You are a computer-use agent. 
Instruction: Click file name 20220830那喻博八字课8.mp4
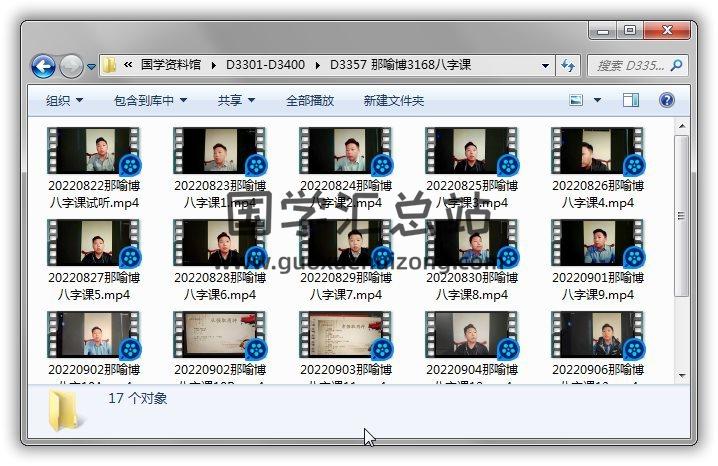point(472,286)
